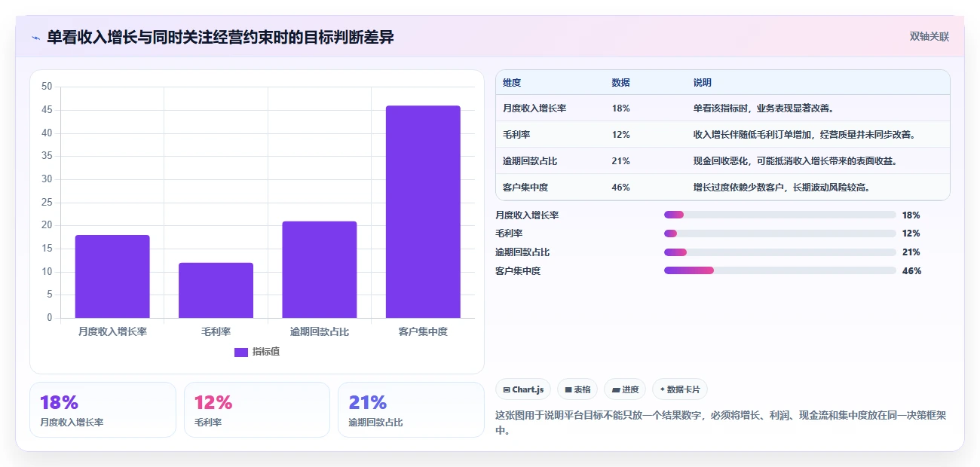Screen dimensions: 980x467
Task: Click the 毛利率 x-axis label
Action: (x=216, y=331)
